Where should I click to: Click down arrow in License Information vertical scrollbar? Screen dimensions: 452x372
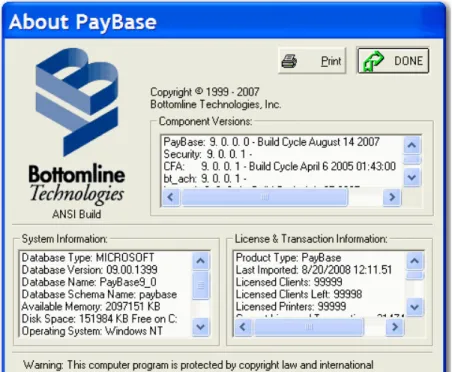click(415, 307)
